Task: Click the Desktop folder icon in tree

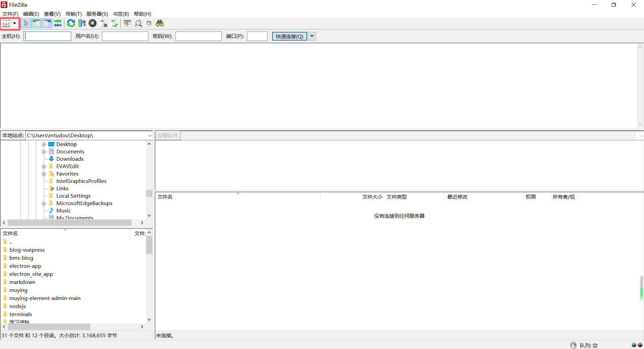Action: (x=51, y=144)
